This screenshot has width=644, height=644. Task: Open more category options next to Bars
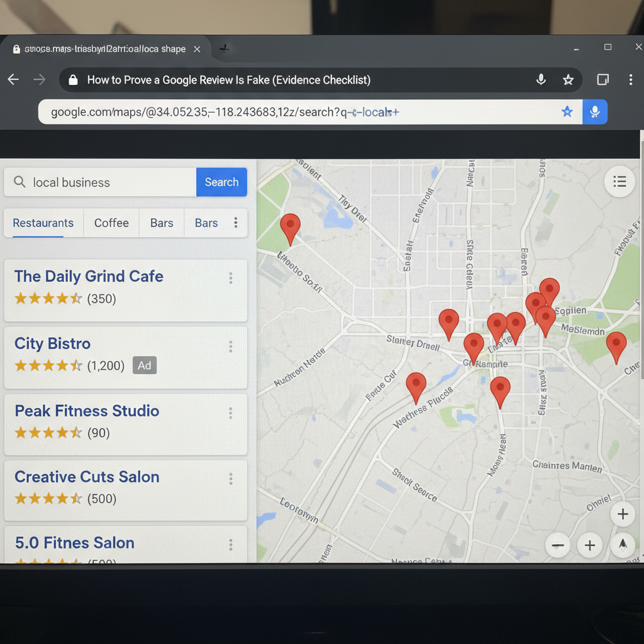click(x=236, y=223)
